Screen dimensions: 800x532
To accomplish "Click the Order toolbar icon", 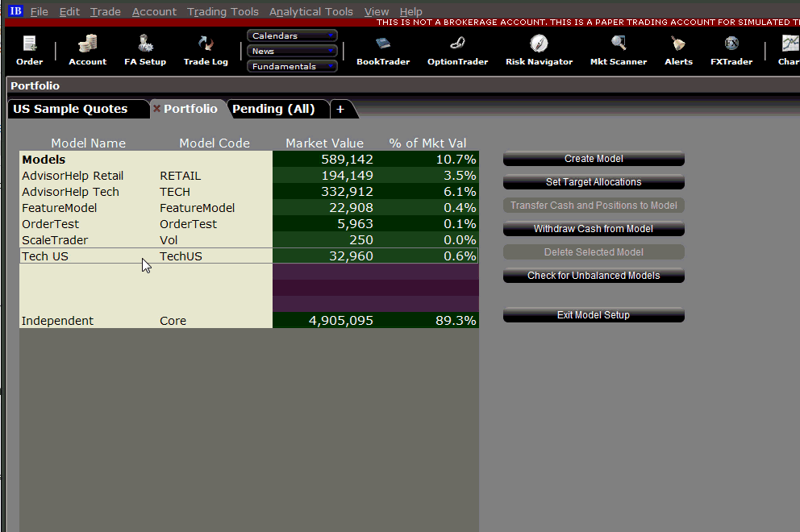I will click(x=30, y=50).
